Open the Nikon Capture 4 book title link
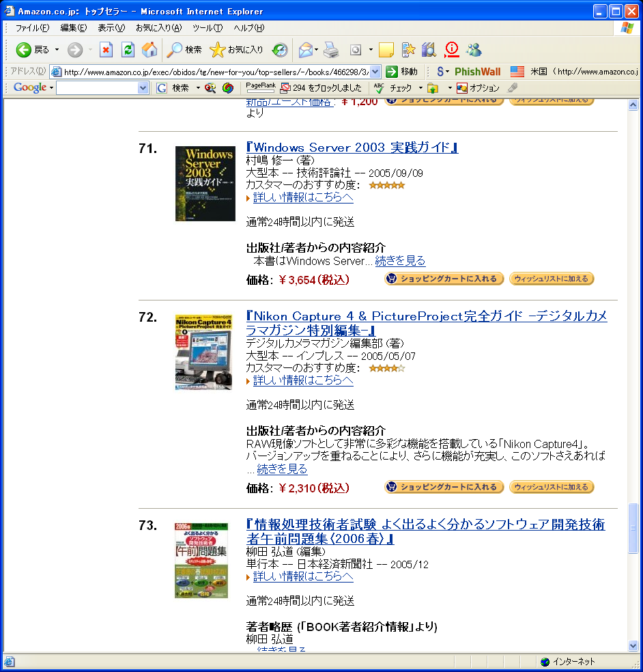 (427, 323)
